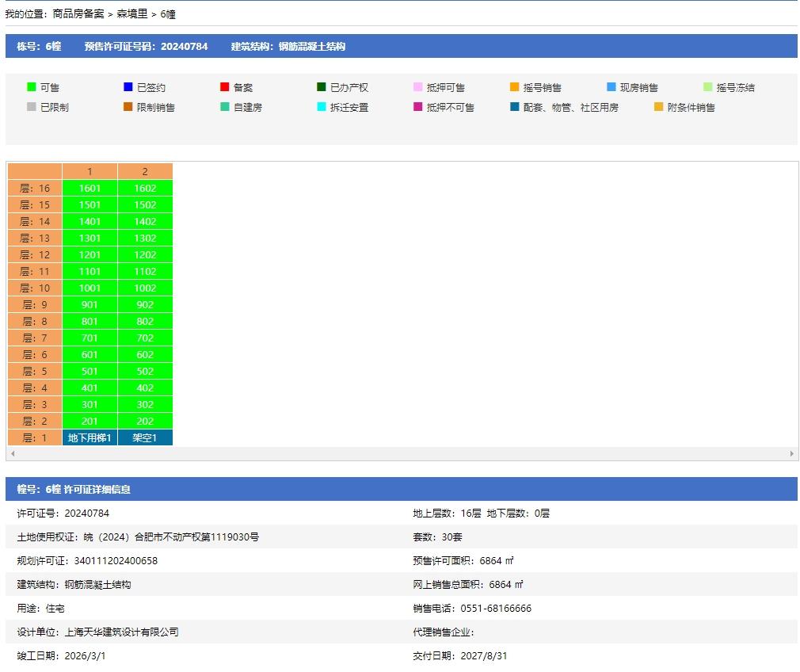Open the 地下用梯1 cell

click(x=90, y=437)
